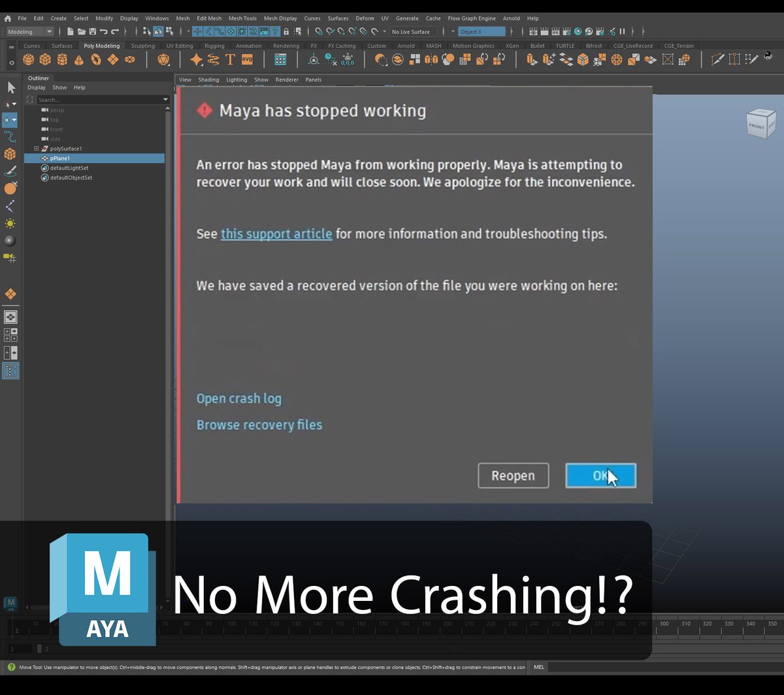
Task: Click the Maya home icon
Action: coord(7,18)
